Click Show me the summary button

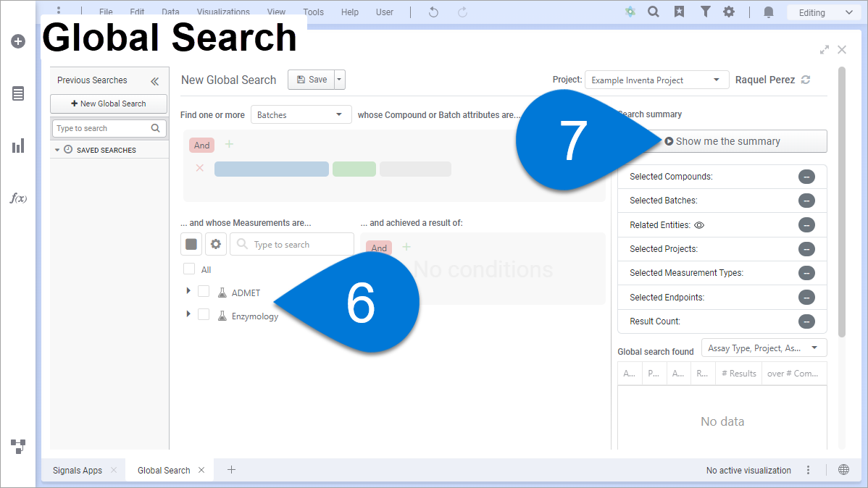click(x=722, y=141)
